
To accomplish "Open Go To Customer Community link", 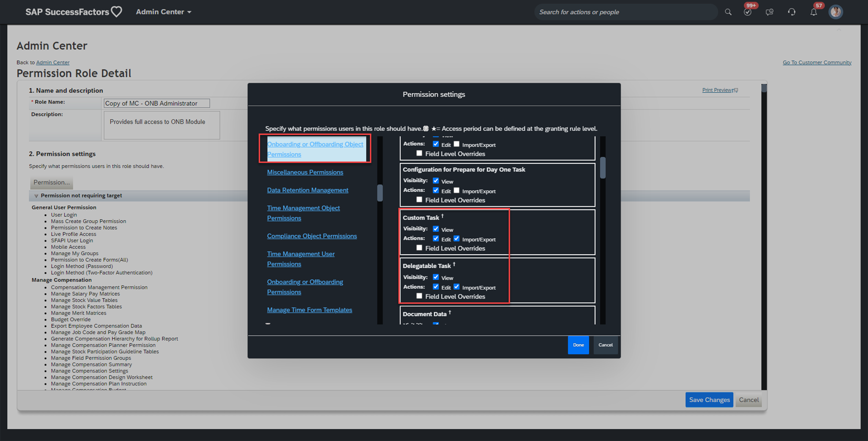I will pyautogui.click(x=817, y=62).
